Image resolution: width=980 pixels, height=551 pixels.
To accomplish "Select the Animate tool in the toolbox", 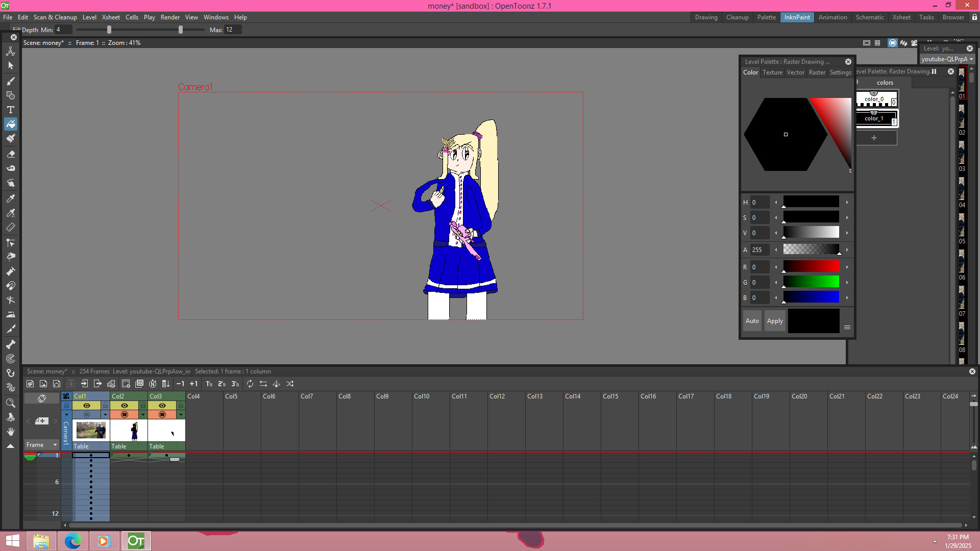I will 10,51.
